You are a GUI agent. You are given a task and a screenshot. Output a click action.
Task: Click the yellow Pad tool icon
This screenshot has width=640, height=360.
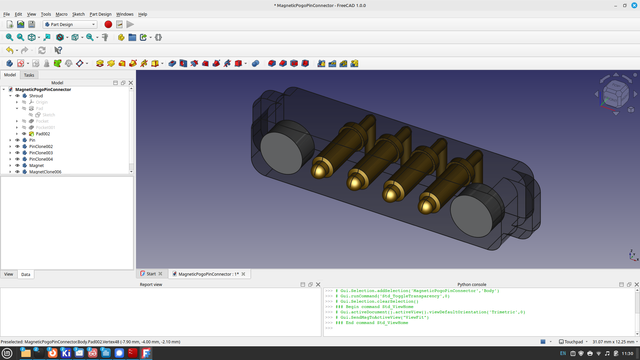click(100, 63)
